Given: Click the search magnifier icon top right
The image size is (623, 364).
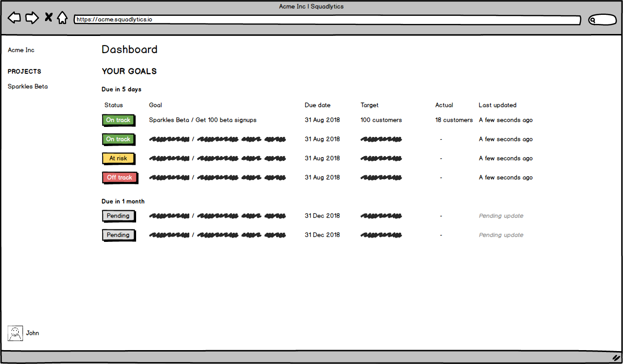Looking at the screenshot, I should [x=594, y=20].
